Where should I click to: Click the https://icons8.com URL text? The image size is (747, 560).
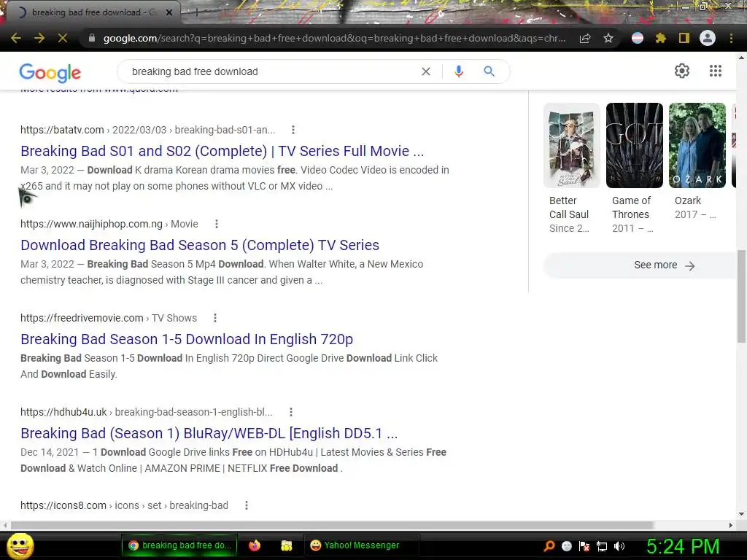click(x=63, y=505)
